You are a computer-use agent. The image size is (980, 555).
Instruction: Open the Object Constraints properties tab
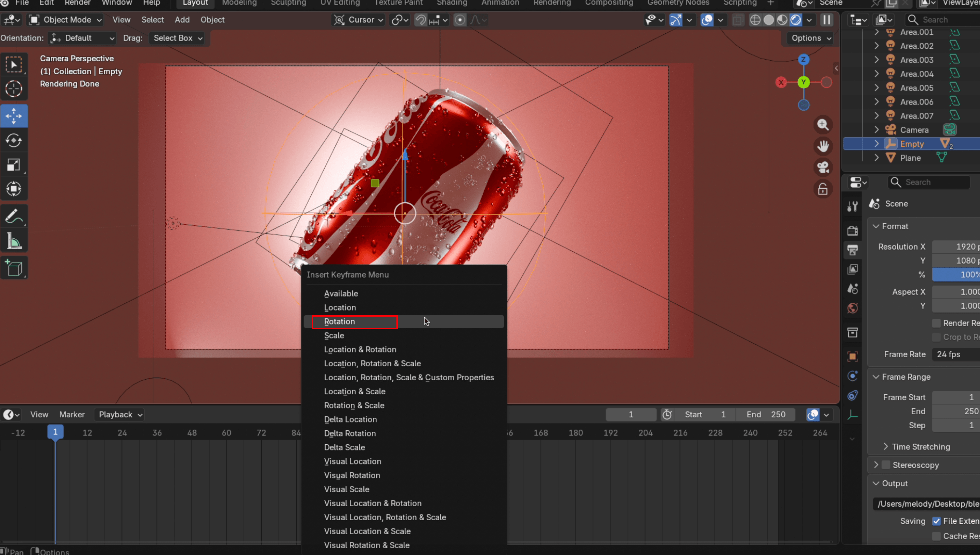(x=852, y=395)
